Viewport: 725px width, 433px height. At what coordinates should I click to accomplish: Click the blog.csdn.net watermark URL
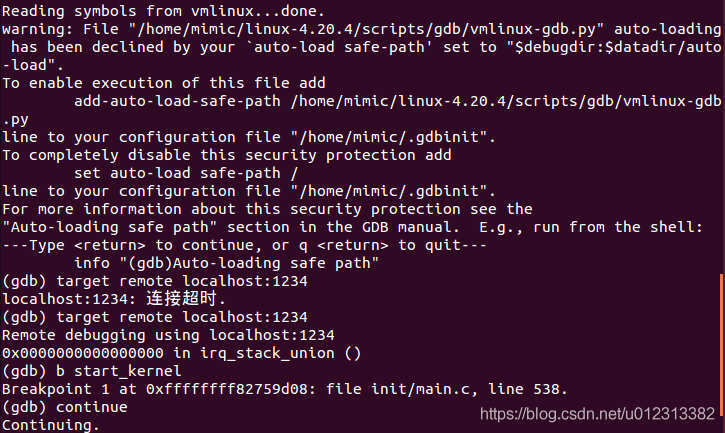(x=597, y=414)
